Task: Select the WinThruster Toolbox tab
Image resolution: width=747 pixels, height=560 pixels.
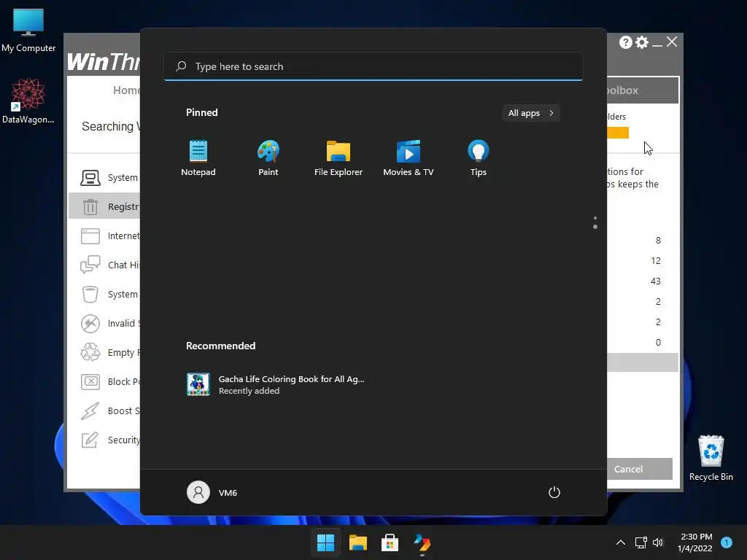Action: click(x=643, y=90)
